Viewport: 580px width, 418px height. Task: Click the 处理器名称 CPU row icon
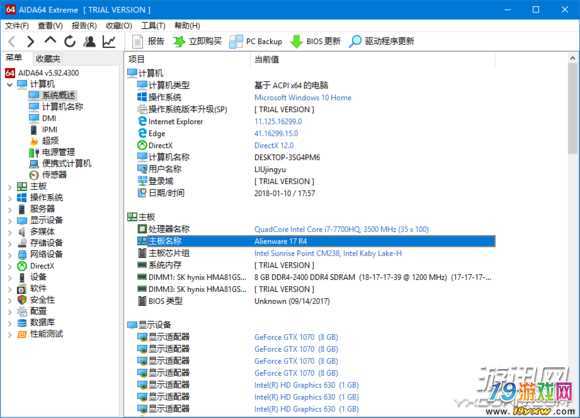coord(142,229)
